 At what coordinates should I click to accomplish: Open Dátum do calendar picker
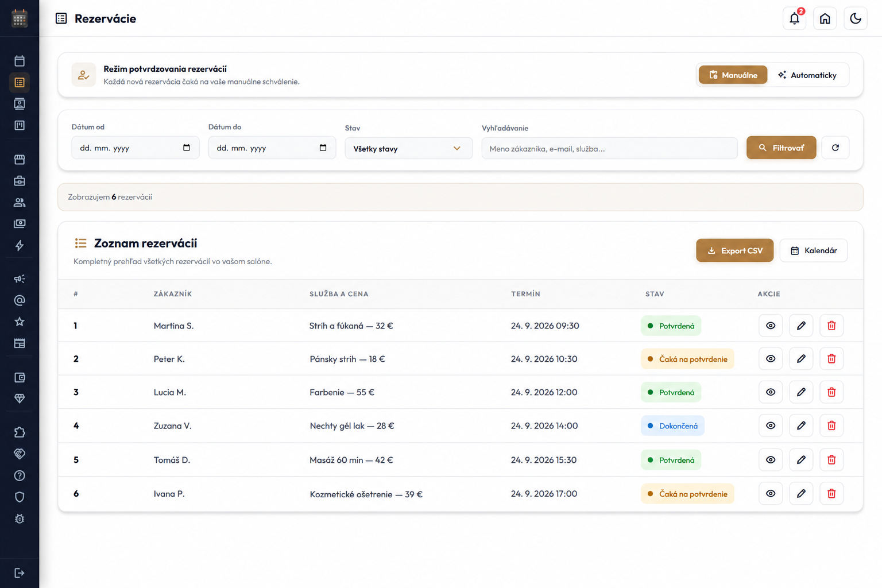[323, 148]
